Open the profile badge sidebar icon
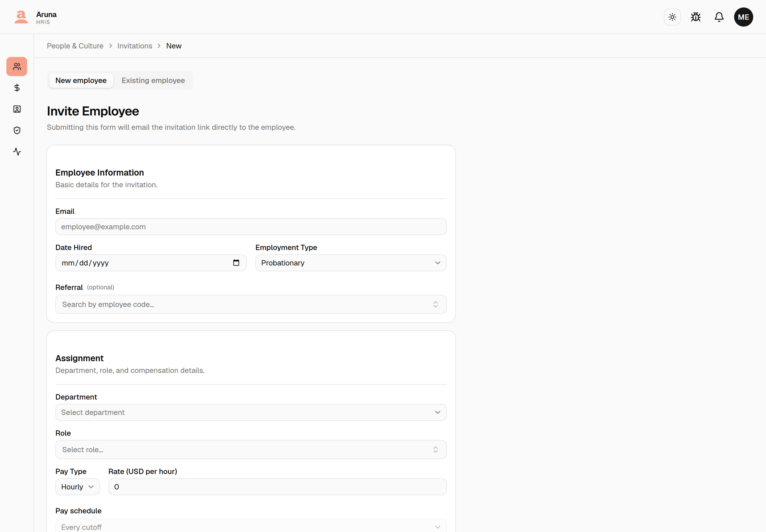 coord(17,109)
